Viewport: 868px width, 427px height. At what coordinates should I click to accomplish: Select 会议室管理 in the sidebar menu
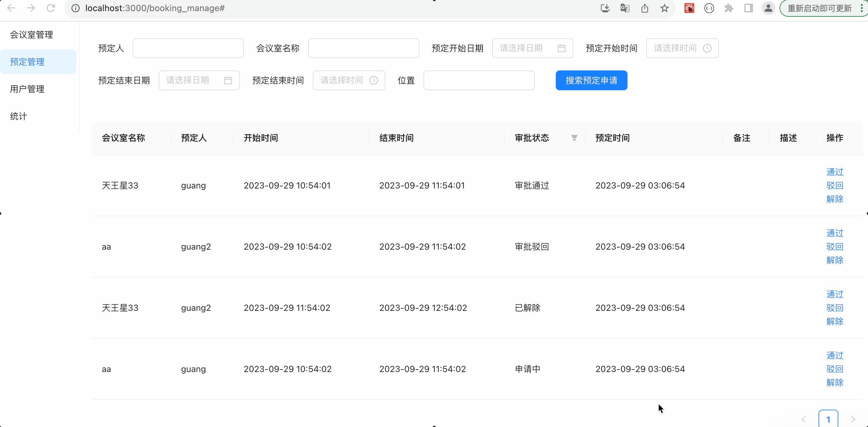point(31,34)
